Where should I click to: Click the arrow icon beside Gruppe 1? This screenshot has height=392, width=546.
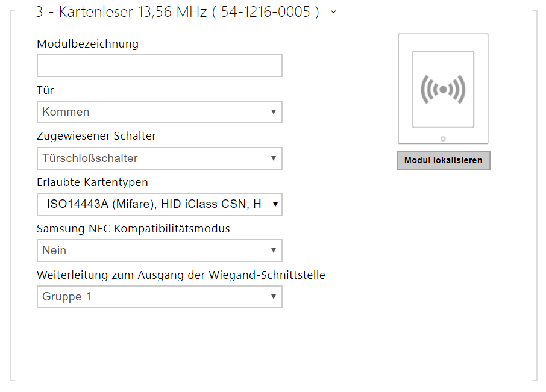(x=273, y=297)
